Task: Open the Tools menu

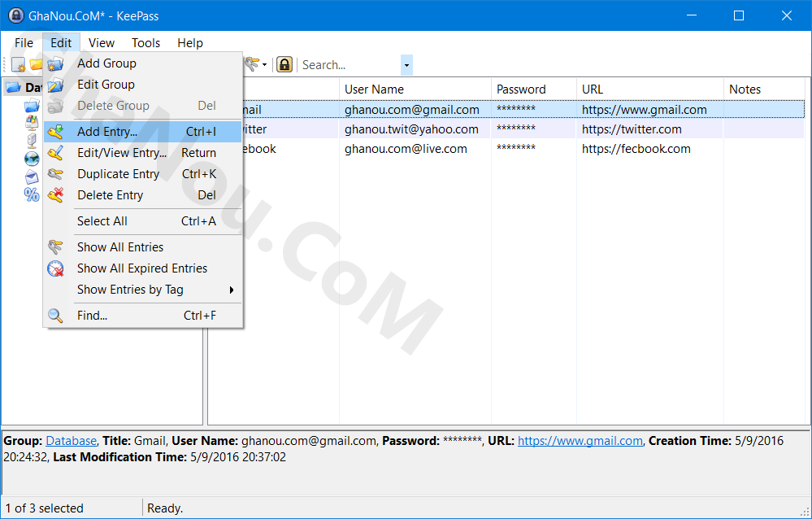Action: tap(146, 43)
